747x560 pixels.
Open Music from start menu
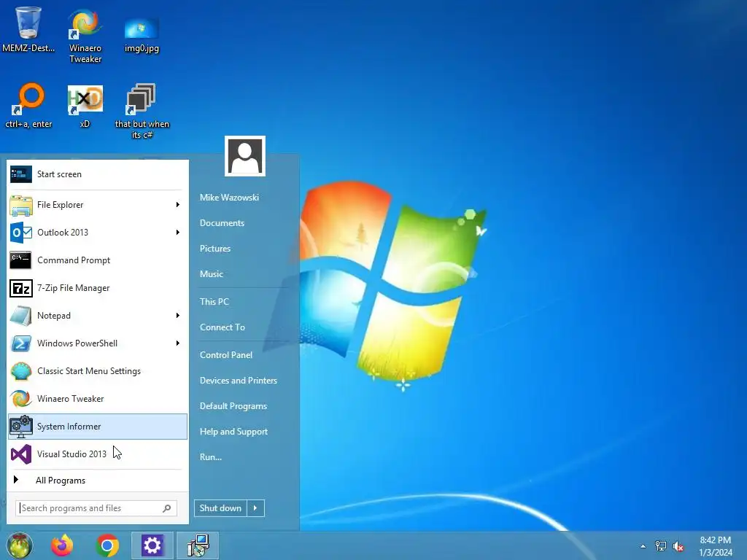(x=212, y=274)
